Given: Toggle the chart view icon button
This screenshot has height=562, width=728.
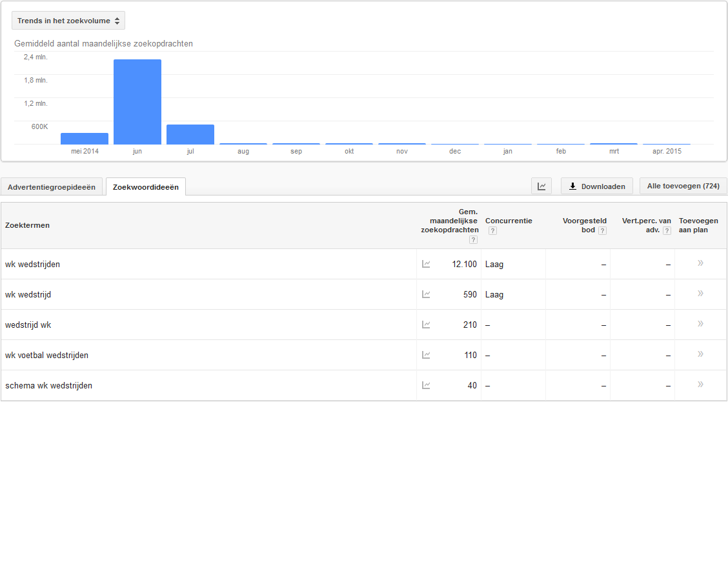Looking at the screenshot, I should (541, 186).
